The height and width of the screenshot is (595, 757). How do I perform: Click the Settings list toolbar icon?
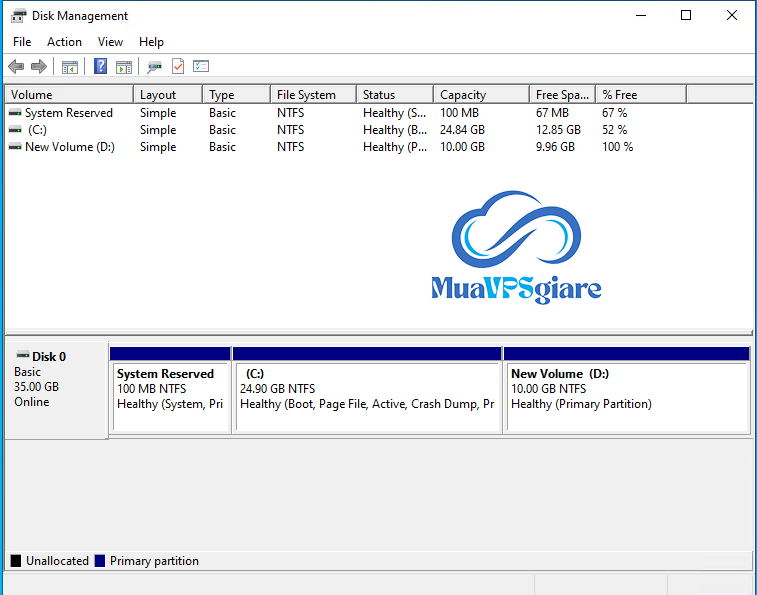201,67
